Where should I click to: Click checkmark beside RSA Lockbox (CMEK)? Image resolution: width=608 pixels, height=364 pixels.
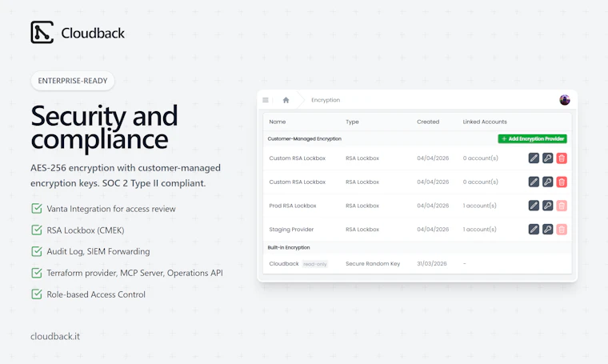(37, 230)
